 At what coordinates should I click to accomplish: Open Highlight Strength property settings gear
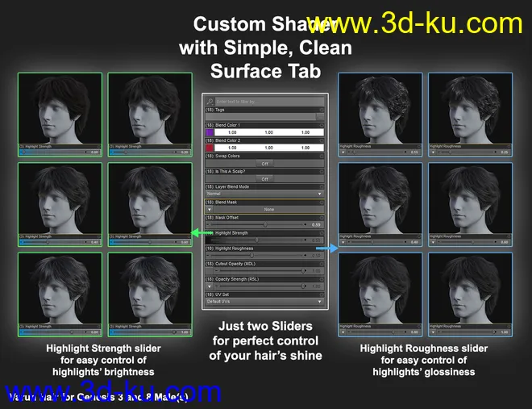[322, 233]
